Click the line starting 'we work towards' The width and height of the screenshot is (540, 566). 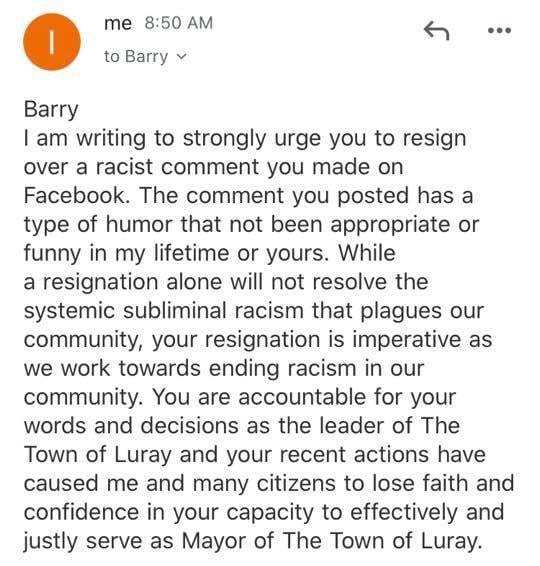pos(224,368)
